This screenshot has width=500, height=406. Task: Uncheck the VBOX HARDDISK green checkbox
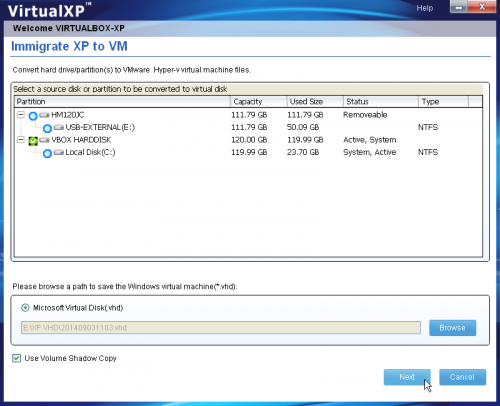33,141
